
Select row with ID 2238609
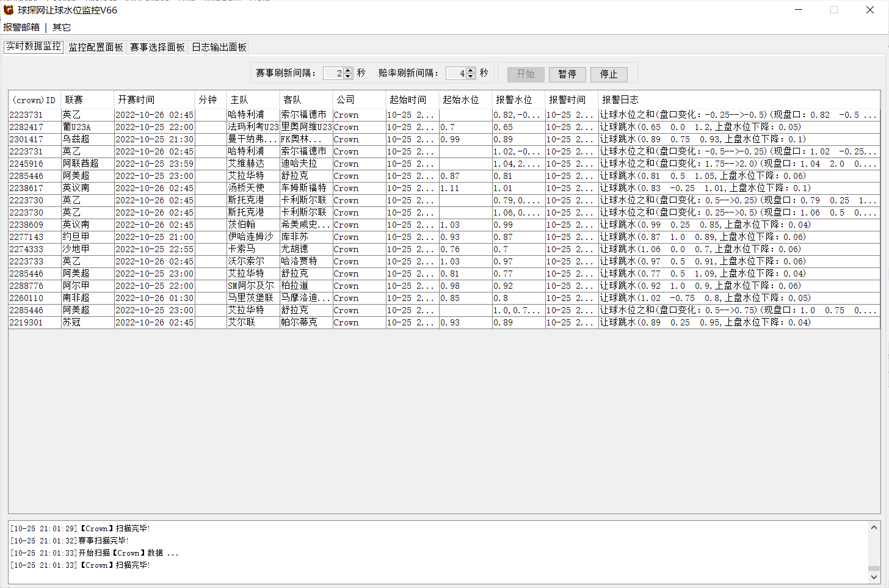[x=444, y=225]
